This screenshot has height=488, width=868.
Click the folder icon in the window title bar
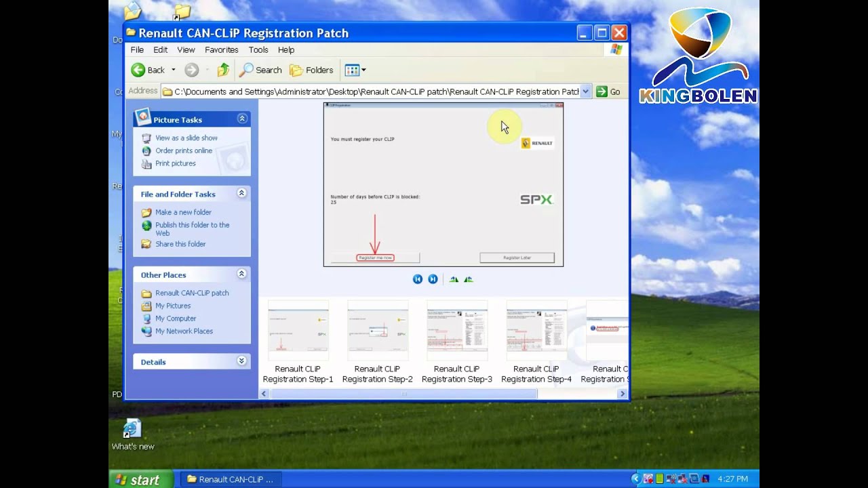coord(132,33)
